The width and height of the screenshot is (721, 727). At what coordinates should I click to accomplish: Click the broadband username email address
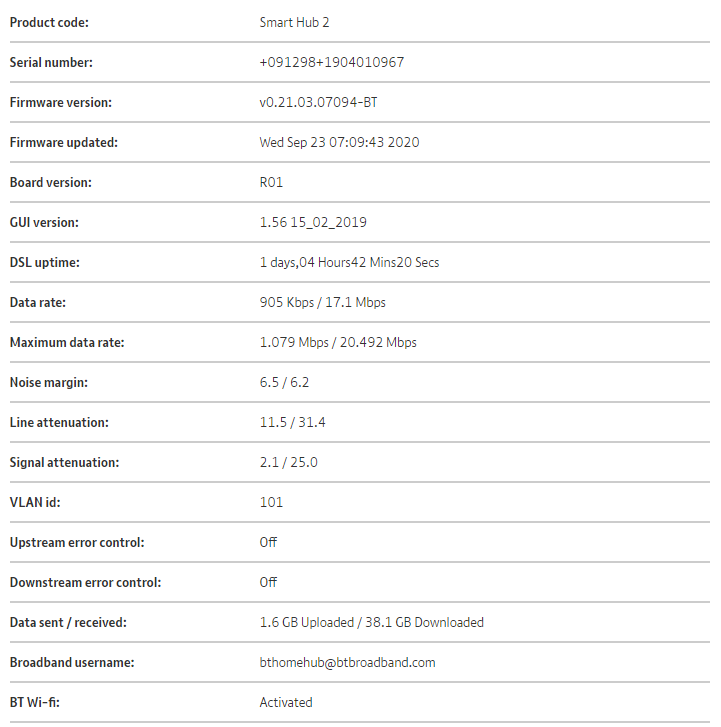coord(347,662)
